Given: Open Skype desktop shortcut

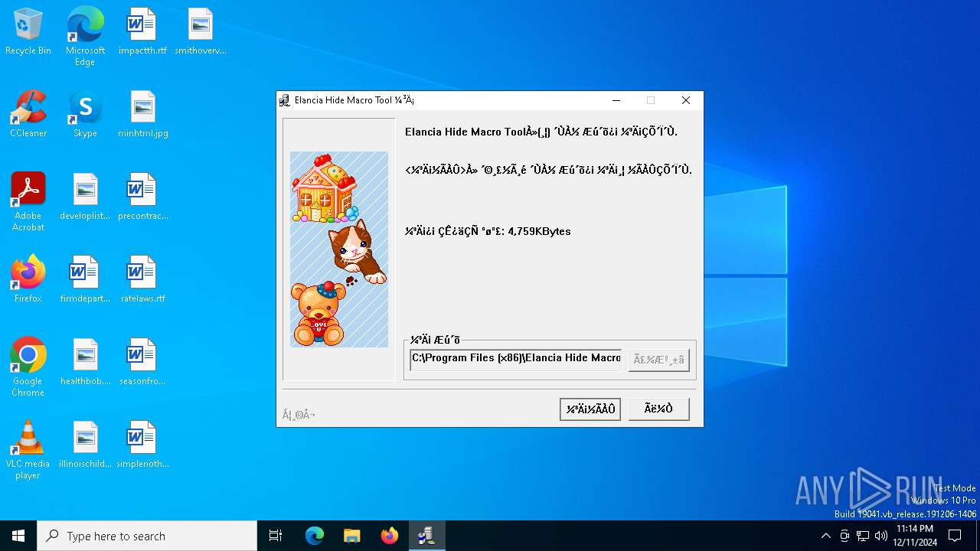Looking at the screenshot, I should tap(85, 115).
